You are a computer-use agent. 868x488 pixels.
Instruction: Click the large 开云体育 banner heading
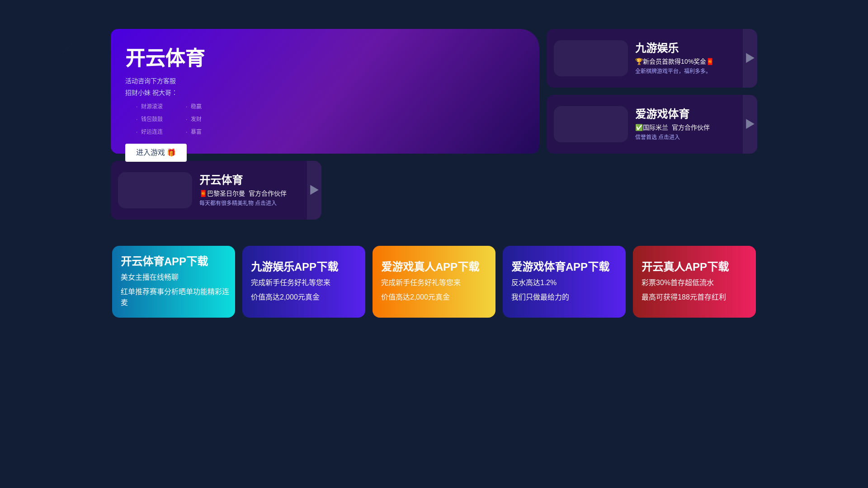(165, 58)
